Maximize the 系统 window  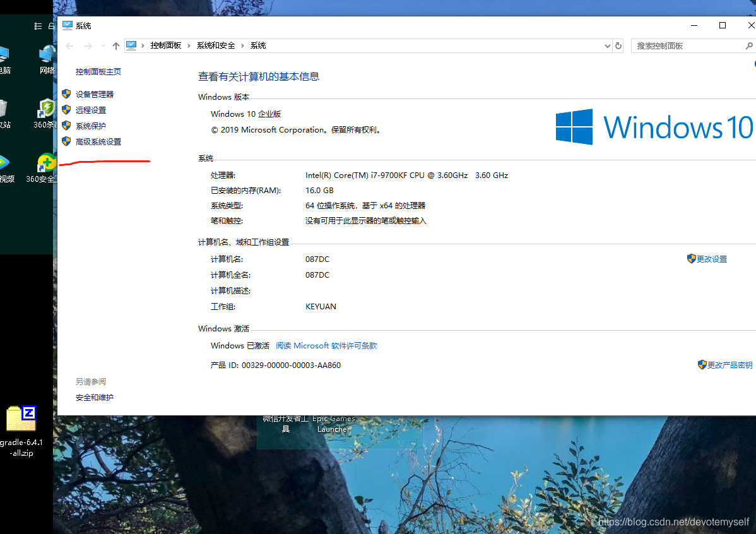point(723,26)
